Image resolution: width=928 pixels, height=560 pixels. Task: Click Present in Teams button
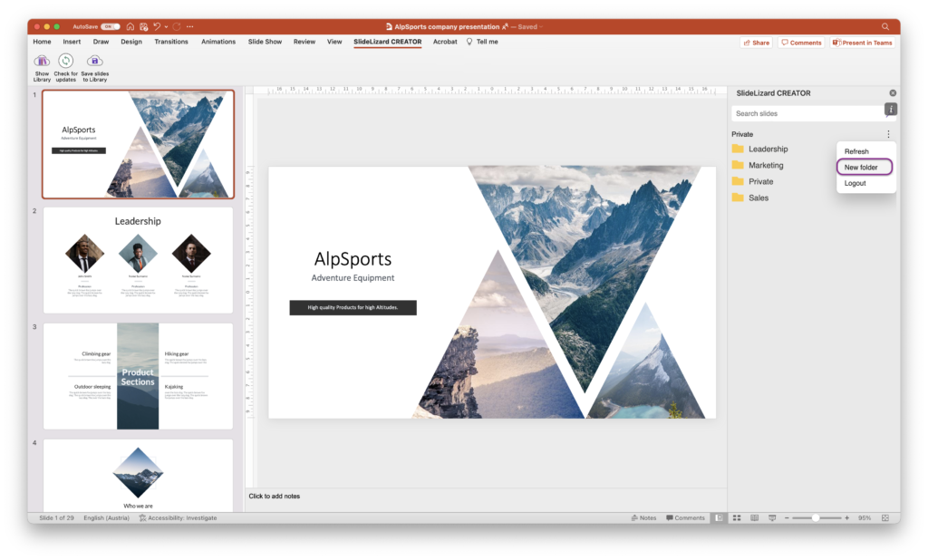pos(863,43)
